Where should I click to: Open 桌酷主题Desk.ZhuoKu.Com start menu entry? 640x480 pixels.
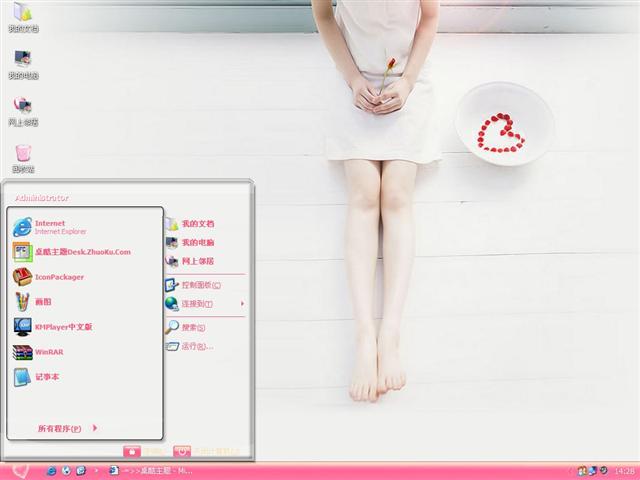72,252
